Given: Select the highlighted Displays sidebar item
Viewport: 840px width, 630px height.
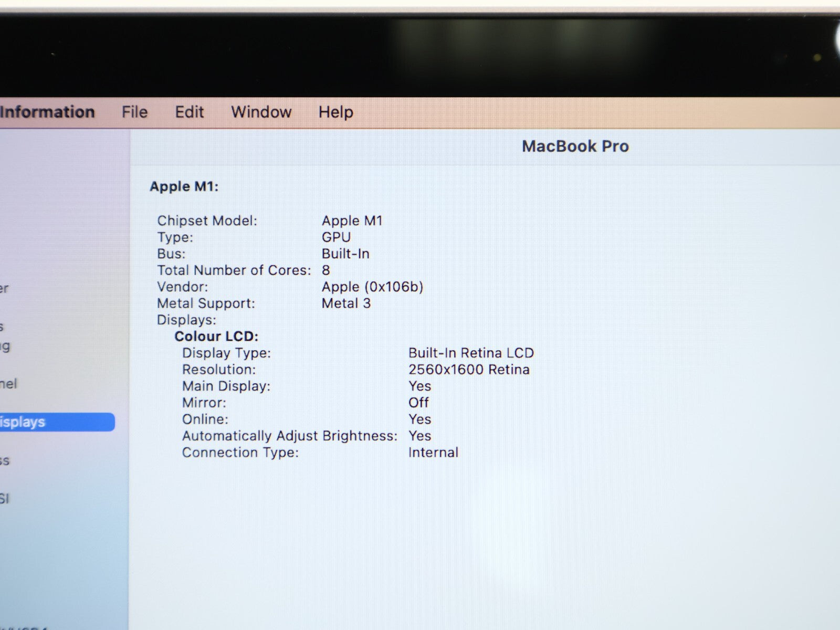Looking at the screenshot, I should pyautogui.click(x=57, y=422).
